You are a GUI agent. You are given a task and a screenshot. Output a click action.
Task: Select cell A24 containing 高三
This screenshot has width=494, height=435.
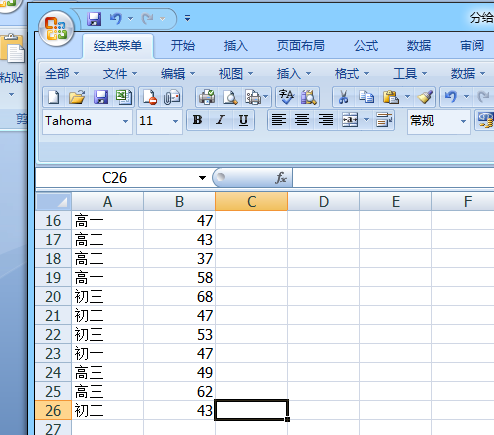107,372
